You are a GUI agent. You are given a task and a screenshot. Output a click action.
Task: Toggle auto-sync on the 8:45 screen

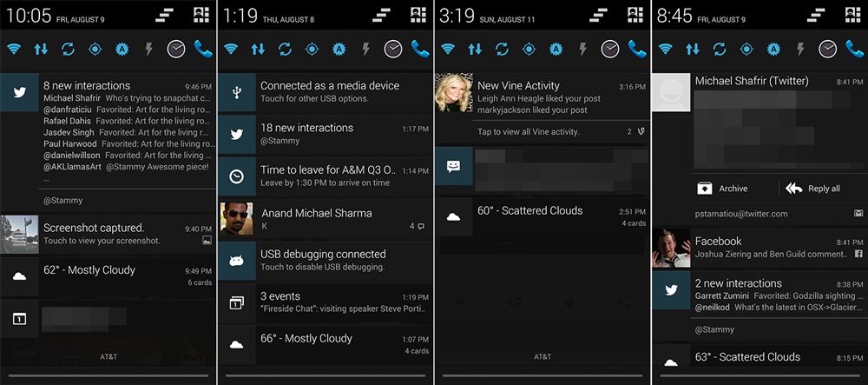coord(720,50)
